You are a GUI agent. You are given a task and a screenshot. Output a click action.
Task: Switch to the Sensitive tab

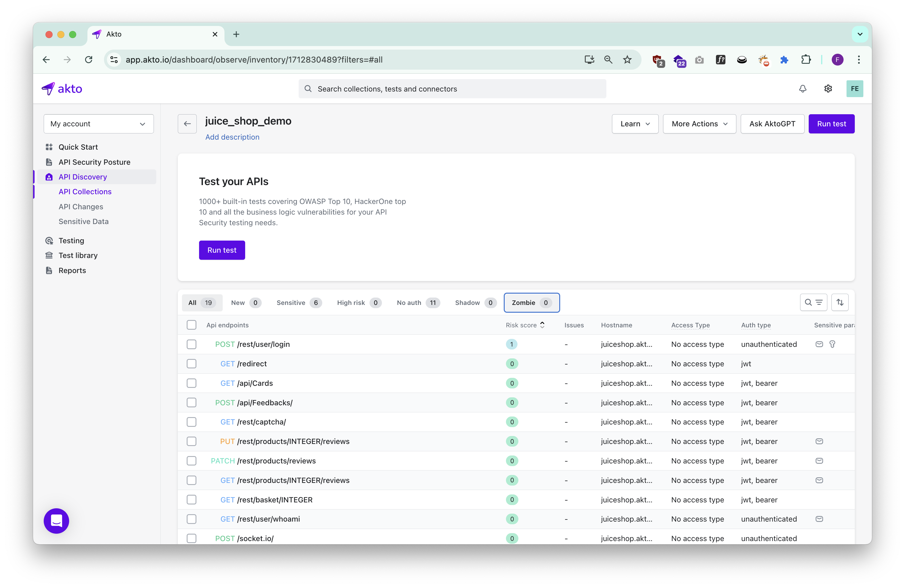click(299, 303)
